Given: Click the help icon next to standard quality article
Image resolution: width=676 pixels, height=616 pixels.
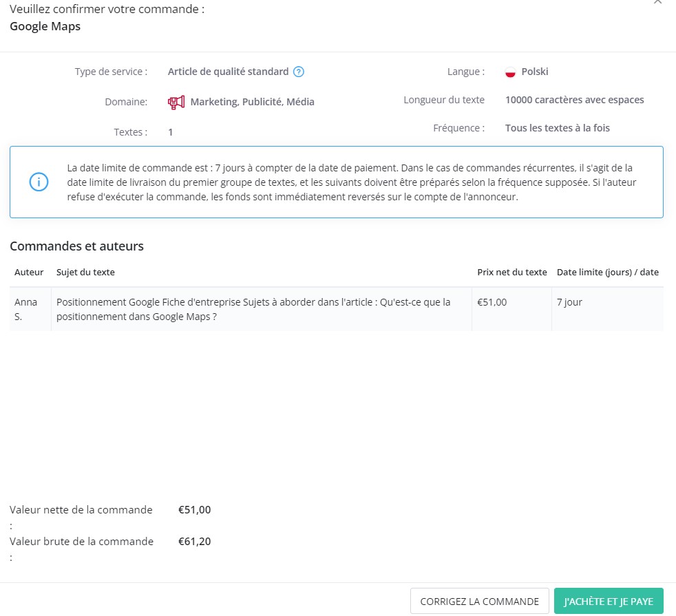Looking at the screenshot, I should tap(298, 72).
